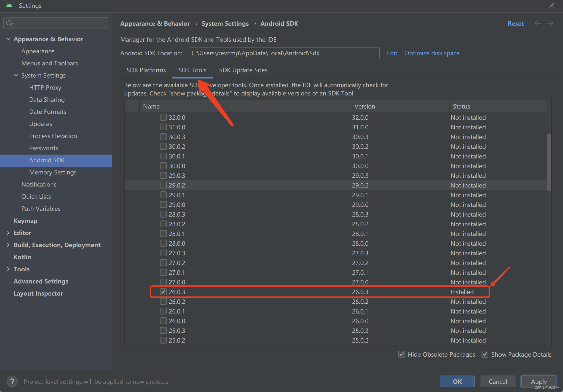Screen dimensions: 563x392
Task: Click the Reset link
Action: click(516, 24)
